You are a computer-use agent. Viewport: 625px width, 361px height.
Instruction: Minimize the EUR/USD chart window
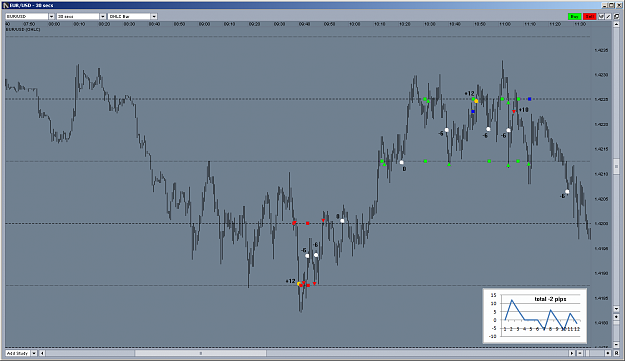604,5
